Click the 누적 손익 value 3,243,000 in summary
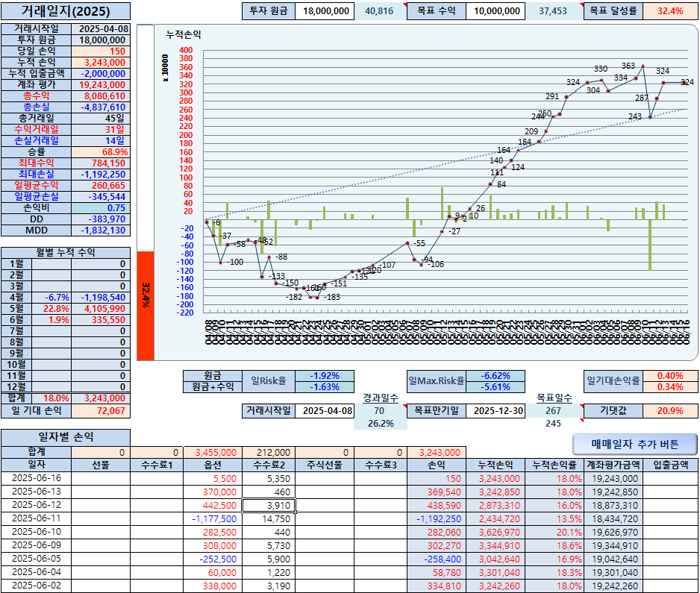700x593 pixels. point(101,63)
